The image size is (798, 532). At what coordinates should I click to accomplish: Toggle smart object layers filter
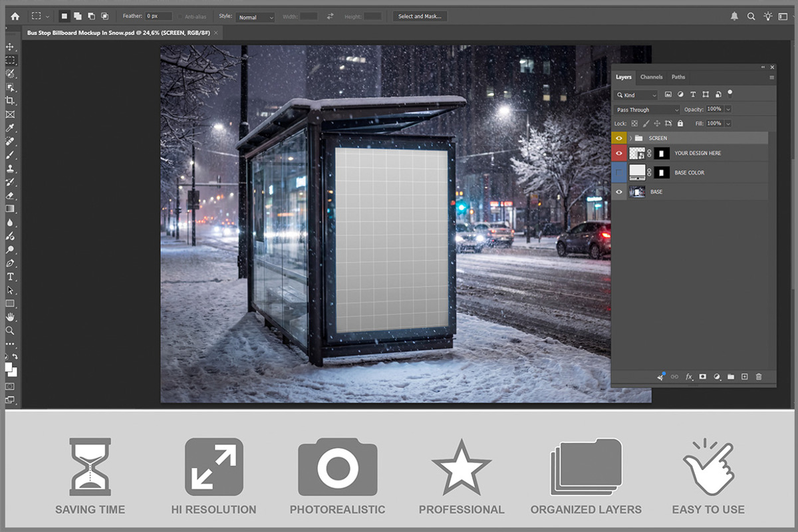point(718,95)
